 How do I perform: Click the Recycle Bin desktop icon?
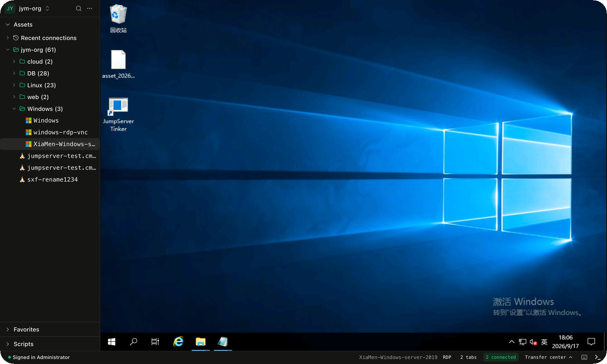point(118,19)
